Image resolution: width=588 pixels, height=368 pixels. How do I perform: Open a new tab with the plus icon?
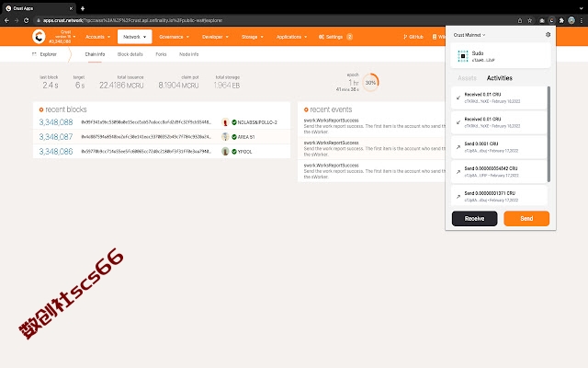[x=83, y=8]
